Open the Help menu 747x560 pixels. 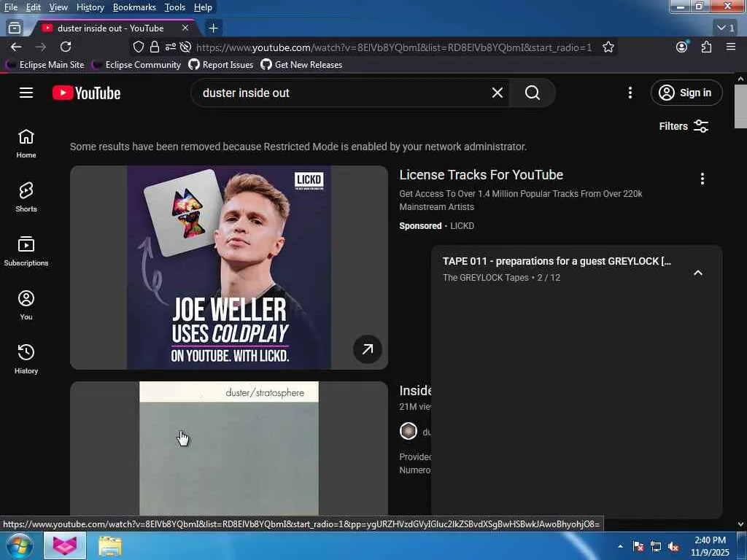point(203,7)
